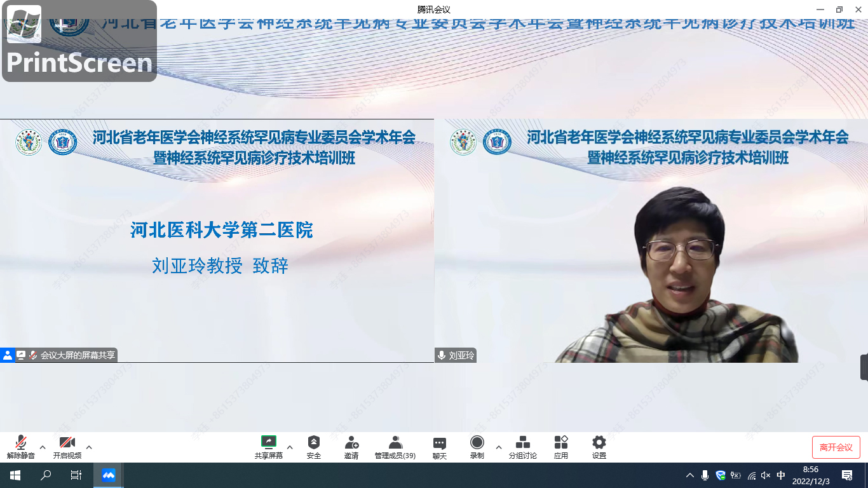Click the red Leave Meeting (离开会议) button
The width and height of the screenshot is (868, 488).
pyautogui.click(x=836, y=447)
